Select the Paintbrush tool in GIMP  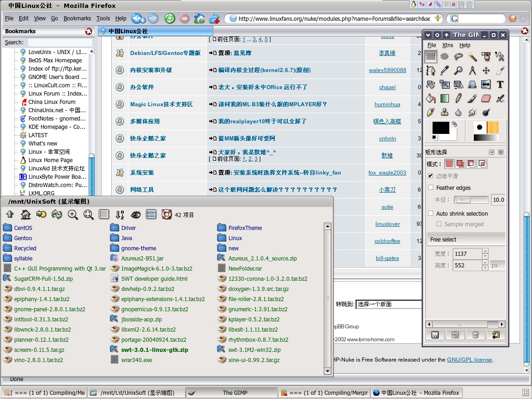coord(472,98)
